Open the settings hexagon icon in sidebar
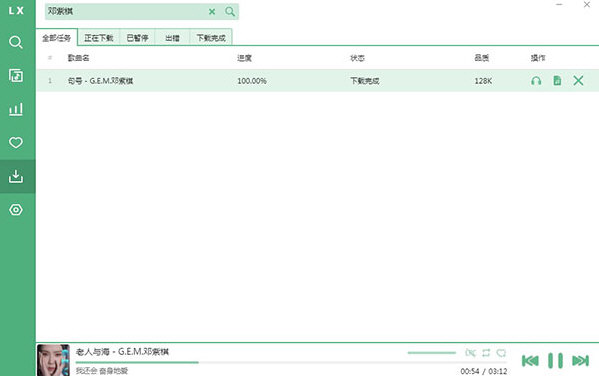 (16, 210)
